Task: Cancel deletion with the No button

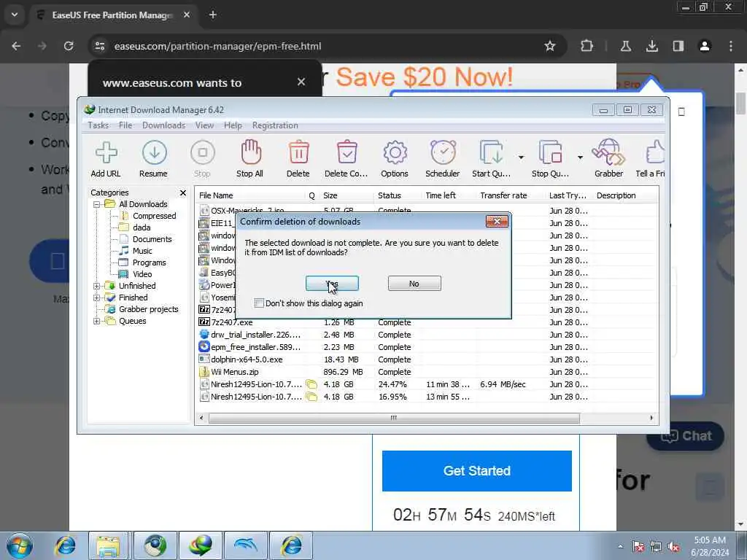Action: coord(414,284)
